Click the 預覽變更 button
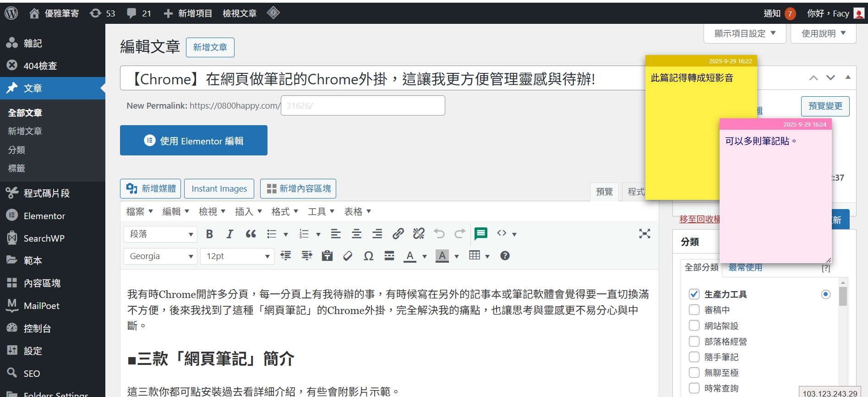This screenshot has height=397, width=868. (825, 106)
